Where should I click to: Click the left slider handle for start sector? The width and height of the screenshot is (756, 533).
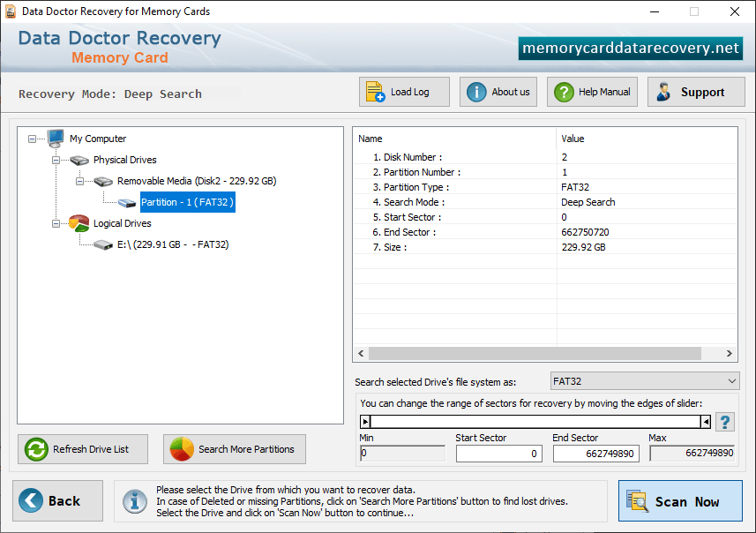coord(365,422)
